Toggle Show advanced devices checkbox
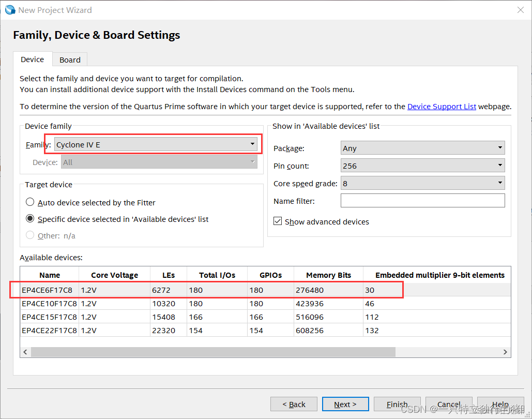The height and width of the screenshot is (419, 532). (x=278, y=221)
